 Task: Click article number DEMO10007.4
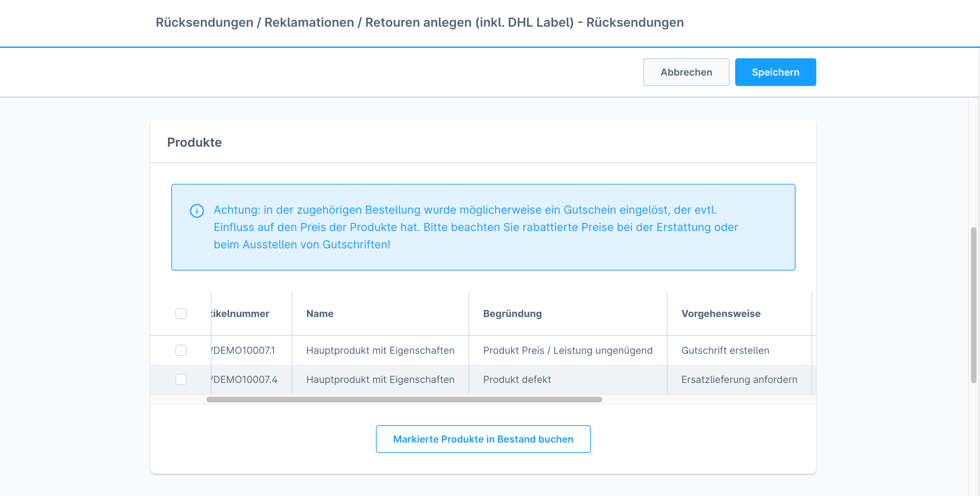(x=244, y=379)
